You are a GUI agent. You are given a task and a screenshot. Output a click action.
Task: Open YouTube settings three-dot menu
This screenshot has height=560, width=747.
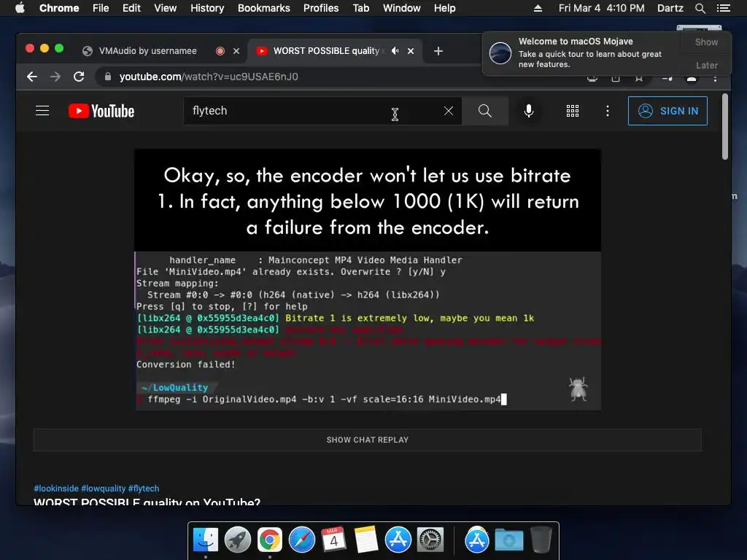608,111
